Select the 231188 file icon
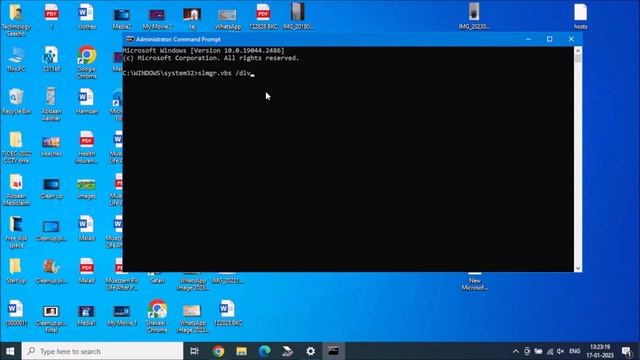The width and height of the screenshot is (640, 360). point(51,59)
